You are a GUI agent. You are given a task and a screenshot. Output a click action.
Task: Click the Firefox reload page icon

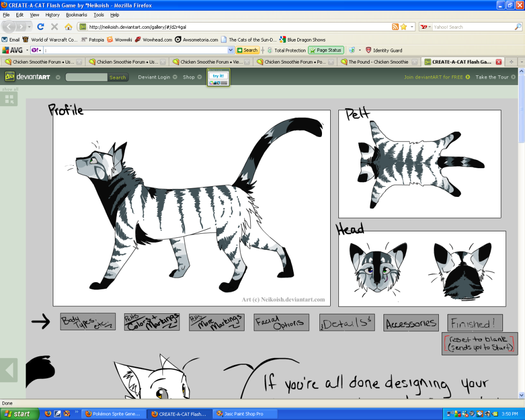41,27
